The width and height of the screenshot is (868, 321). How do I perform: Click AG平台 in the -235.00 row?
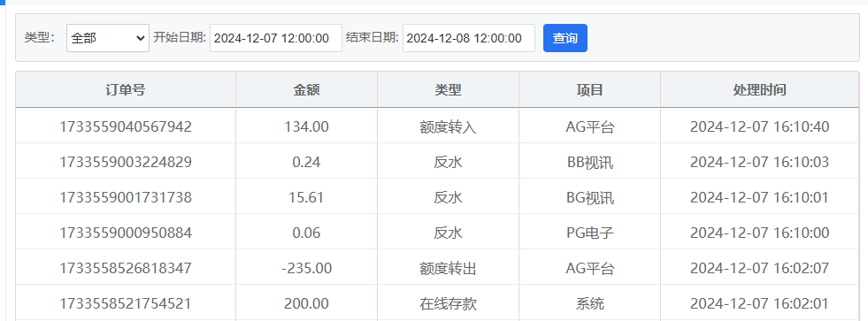pos(590,269)
